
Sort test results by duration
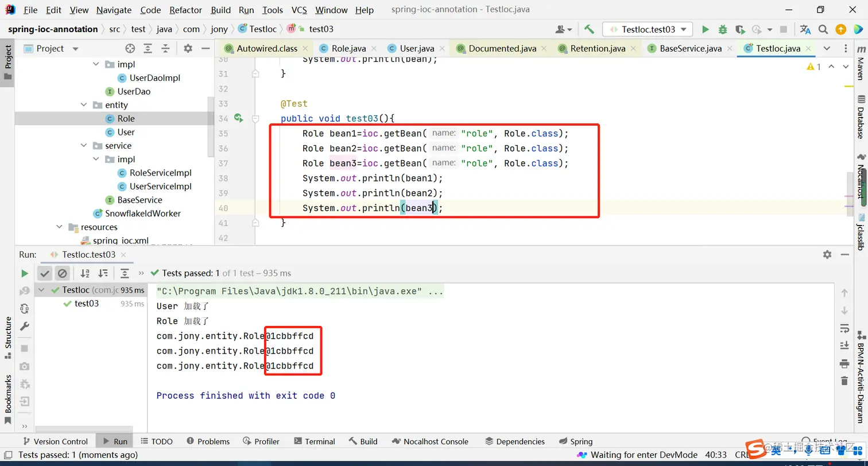pyautogui.click(x=103, y=273)
